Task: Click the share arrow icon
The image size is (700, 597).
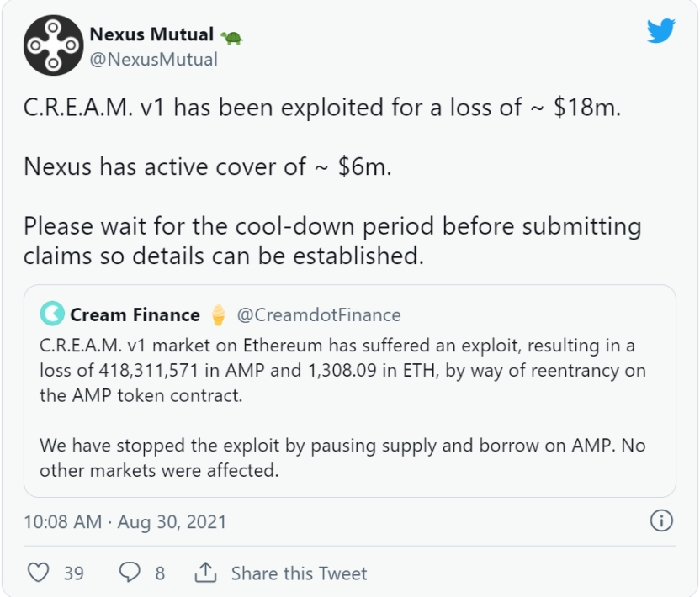Action: tap(205, 573)
